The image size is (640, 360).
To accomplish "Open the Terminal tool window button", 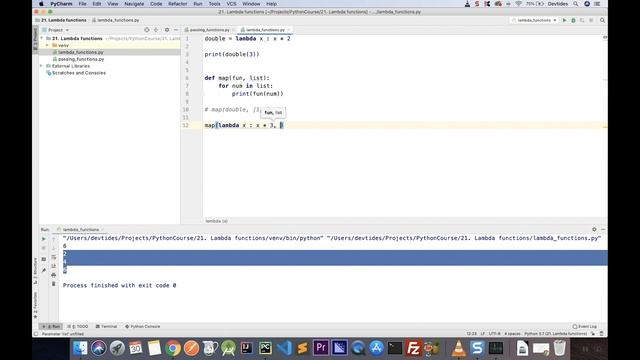I will coord(106,327).
